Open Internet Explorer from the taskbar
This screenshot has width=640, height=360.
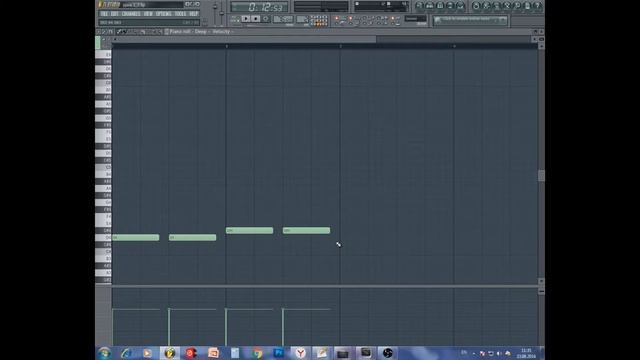click(x=126, y=353)
